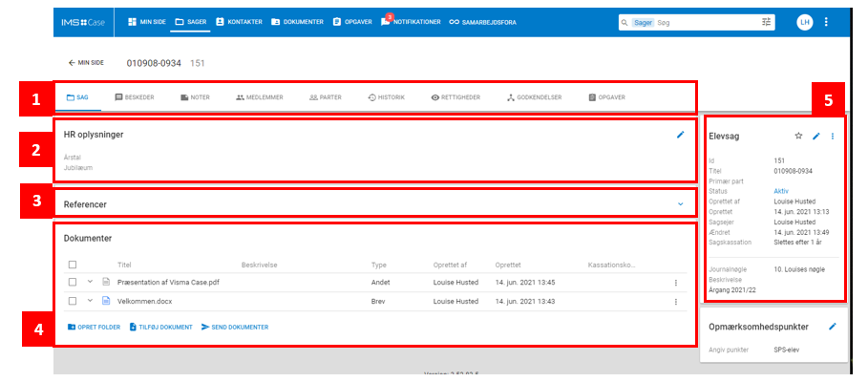The width and height of the screenshot is (868, 382).
Task: Click the magnifier search icon
Action: coord(625,23)
